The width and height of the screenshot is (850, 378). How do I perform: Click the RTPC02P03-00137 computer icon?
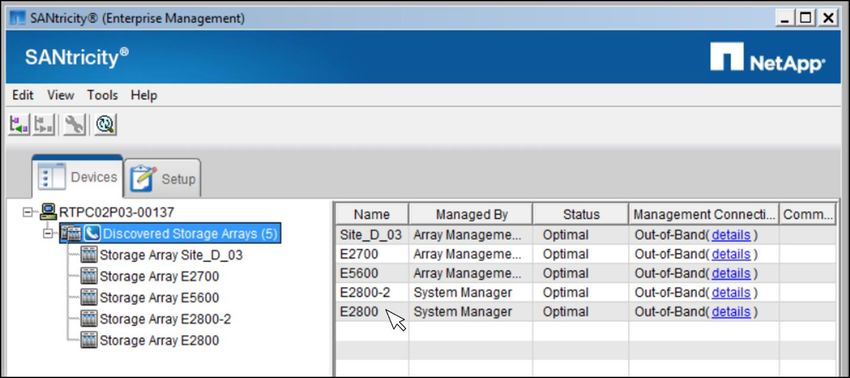48,212
